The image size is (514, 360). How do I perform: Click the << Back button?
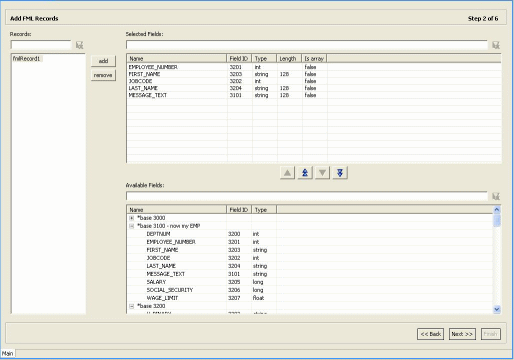pos(430,334)
